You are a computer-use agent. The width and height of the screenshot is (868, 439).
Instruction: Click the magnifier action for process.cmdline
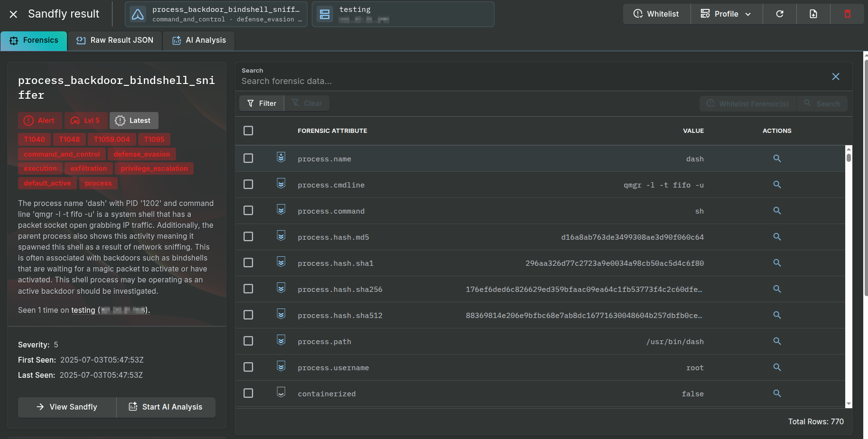777,185
